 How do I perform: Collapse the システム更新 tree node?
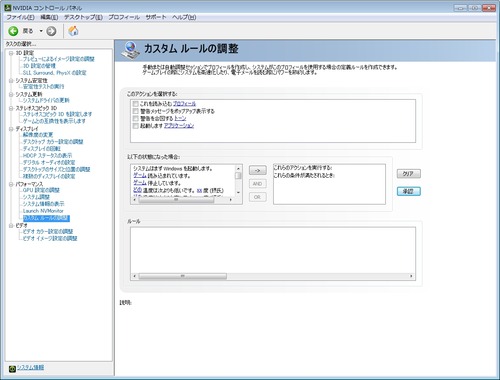click(x=11, y=95)
